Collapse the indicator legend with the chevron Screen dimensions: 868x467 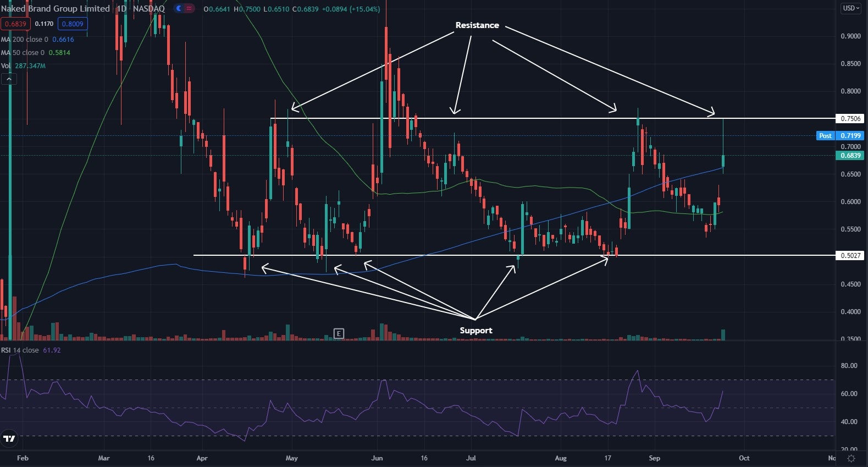(9, 79)
